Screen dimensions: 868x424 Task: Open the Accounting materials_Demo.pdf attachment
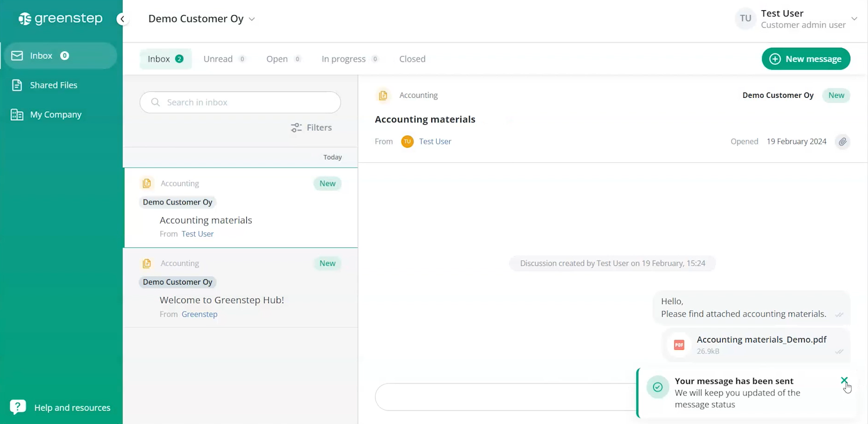click(761, 340)
